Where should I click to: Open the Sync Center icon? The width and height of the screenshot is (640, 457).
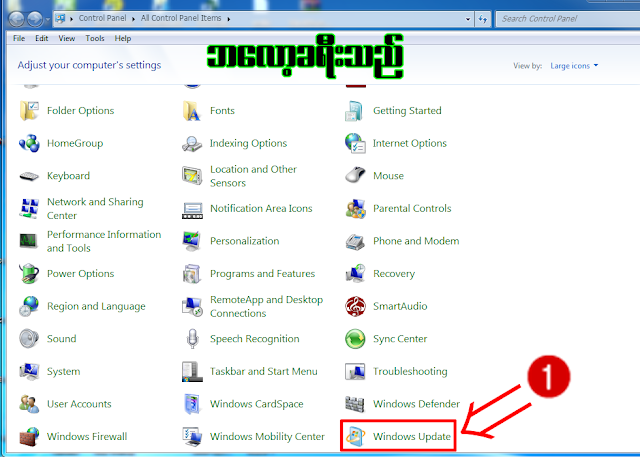pyautogui.click(x=355, y=339)
